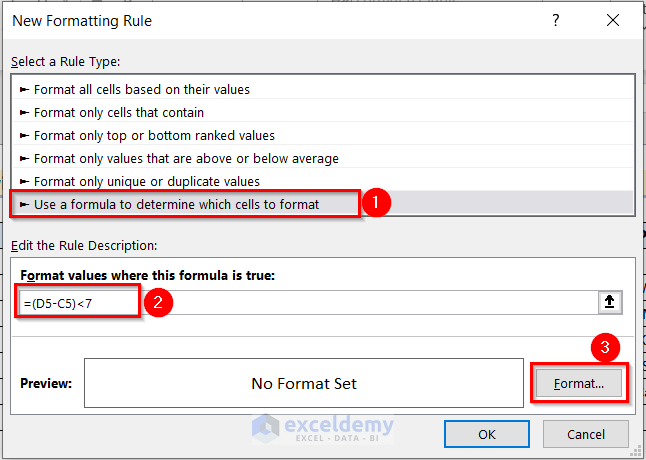Cancel the new formatting rule
Image resolution: width=646 pixels, height=460 pixels.
[x=586, y=434]
